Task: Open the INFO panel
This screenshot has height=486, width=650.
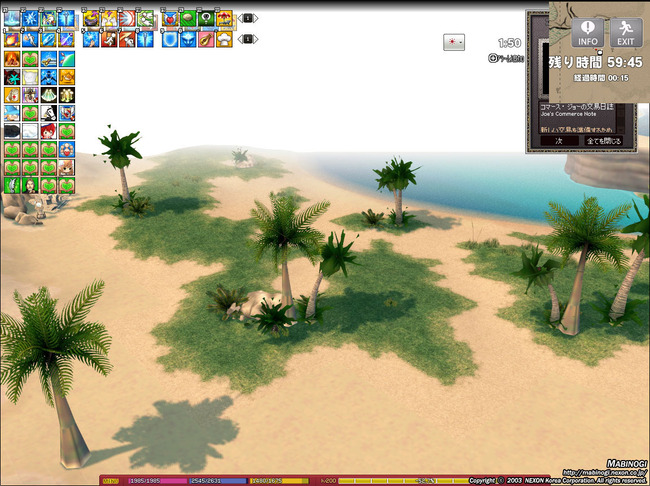Action: click(588, 33)
